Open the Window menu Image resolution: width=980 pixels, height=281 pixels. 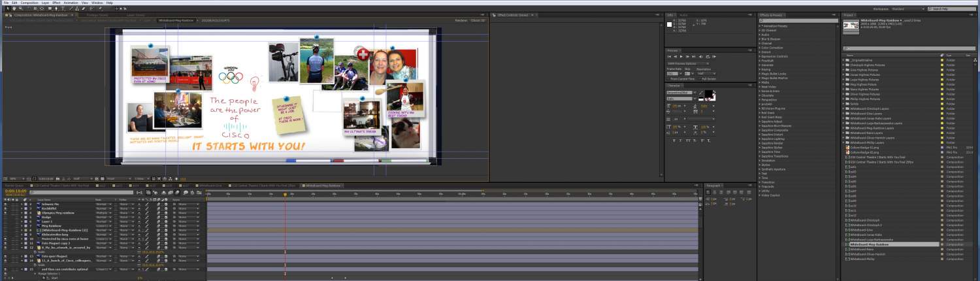point(97,3)
